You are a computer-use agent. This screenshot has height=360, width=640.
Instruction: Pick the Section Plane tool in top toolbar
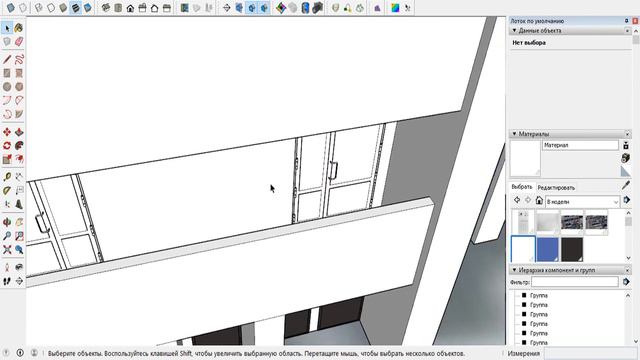point(227,8)
